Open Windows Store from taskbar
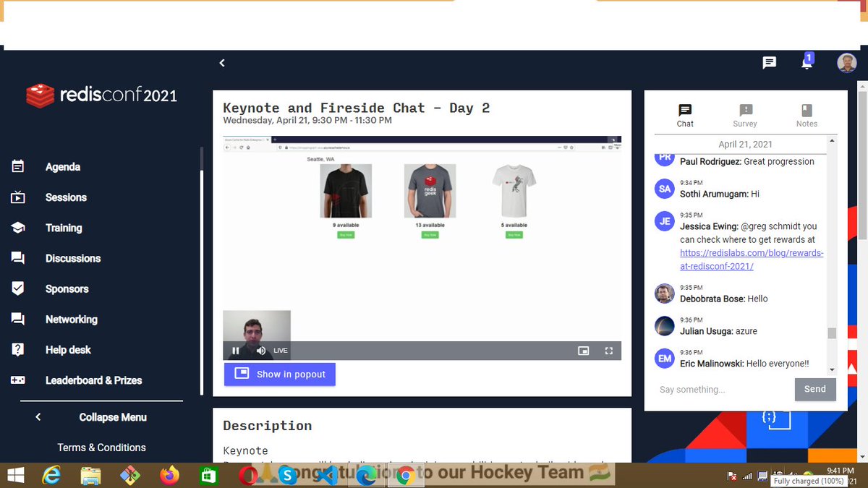This screenshot has height=488, width=868. pos(208,475)
